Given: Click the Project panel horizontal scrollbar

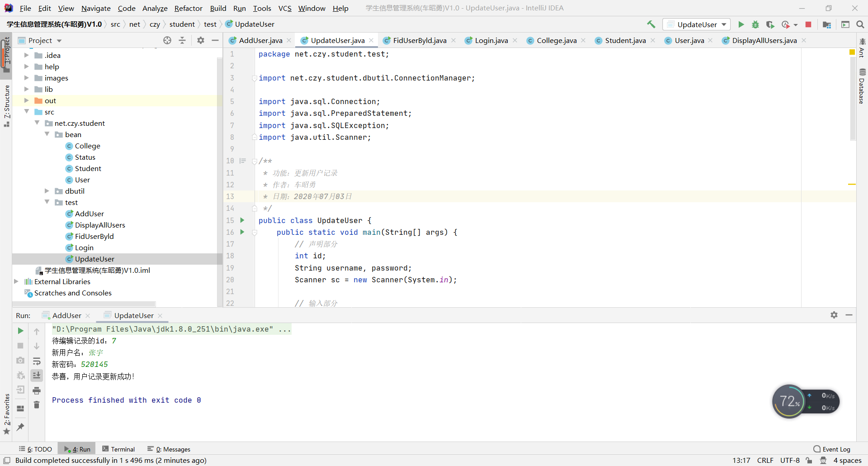Looking at the screenshot, I should (84, 304).
